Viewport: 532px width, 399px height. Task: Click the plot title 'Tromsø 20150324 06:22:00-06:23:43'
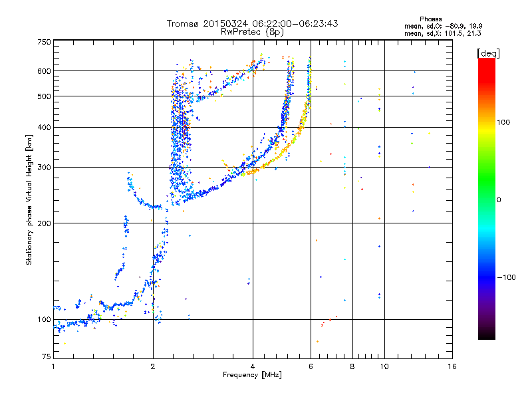pyautogui.click(x=252, y=23)
